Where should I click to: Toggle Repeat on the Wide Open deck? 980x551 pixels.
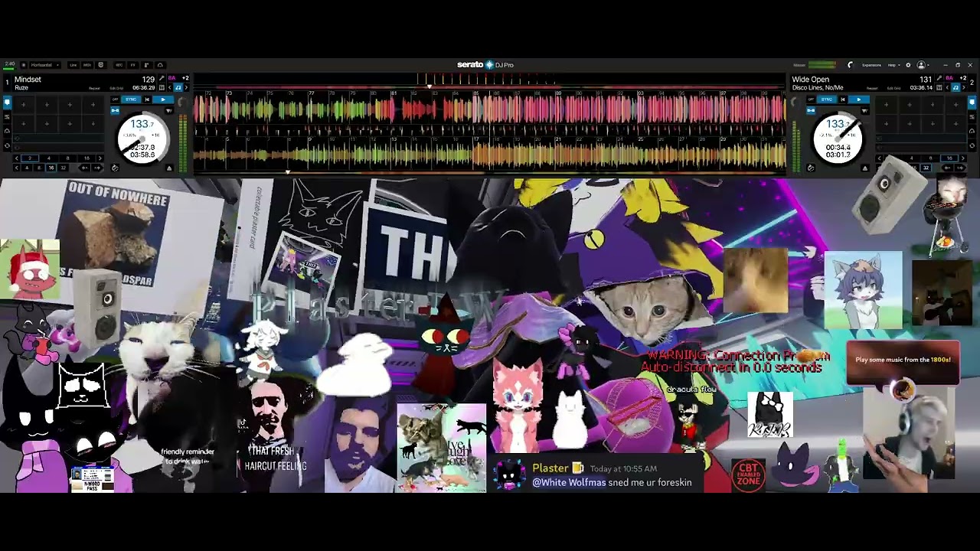coord(872,88)
